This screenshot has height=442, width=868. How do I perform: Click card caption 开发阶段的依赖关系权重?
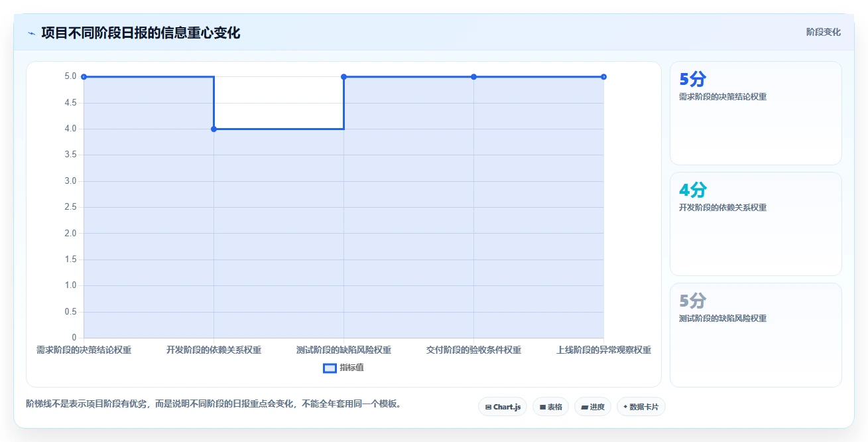point(723,208)
